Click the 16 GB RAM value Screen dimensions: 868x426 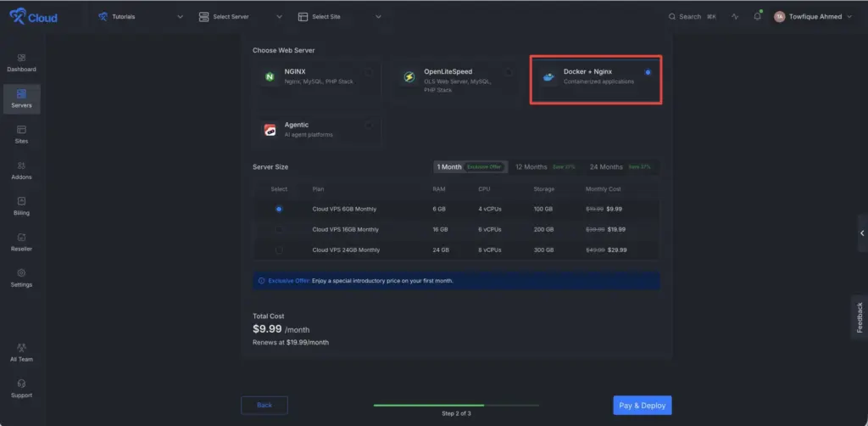point(440,229)
